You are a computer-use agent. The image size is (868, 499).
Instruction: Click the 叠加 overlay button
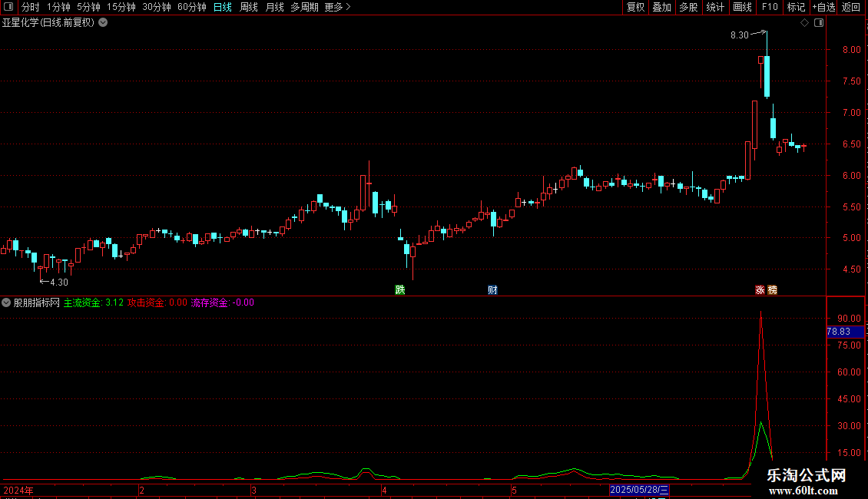click(661, 7)
